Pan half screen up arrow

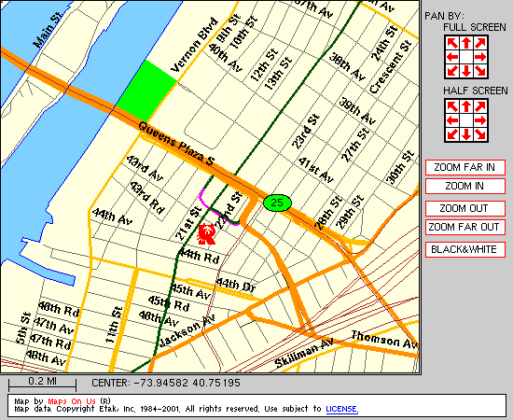point(466,106)
